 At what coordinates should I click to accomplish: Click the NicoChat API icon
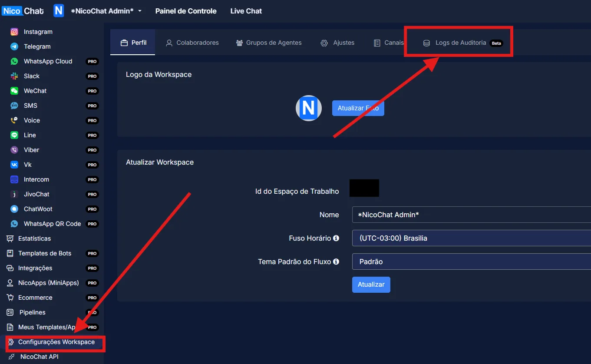pos(12,357)
